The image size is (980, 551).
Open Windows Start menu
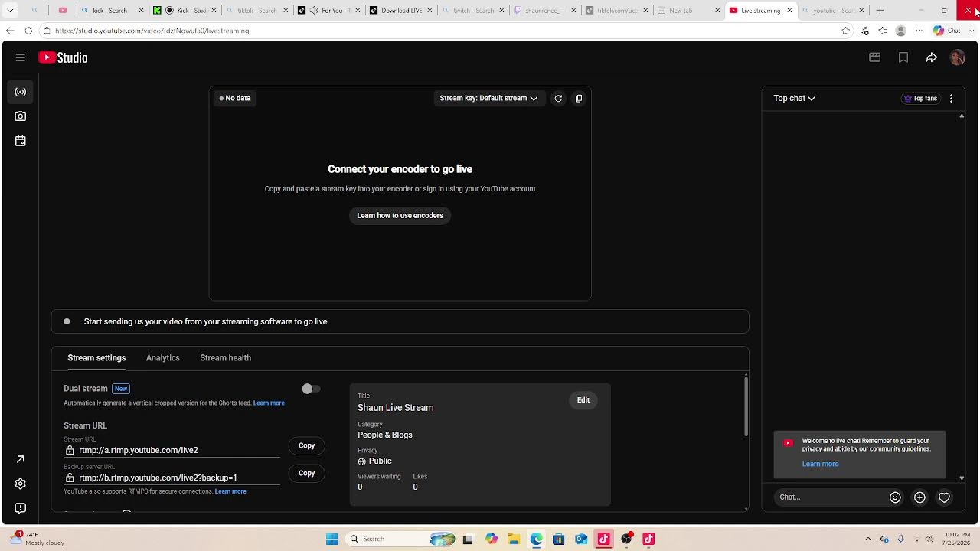click(332, 539)
